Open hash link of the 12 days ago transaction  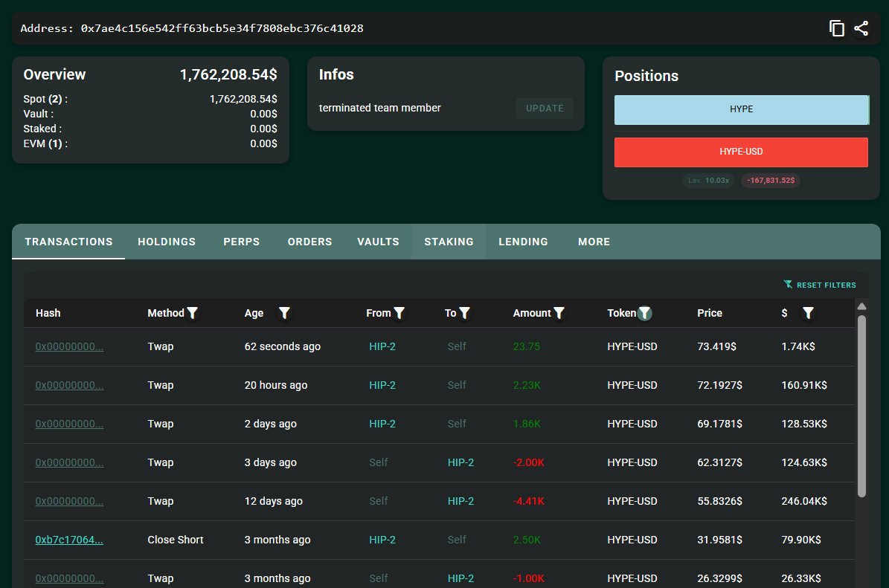[x=69, y=501]
